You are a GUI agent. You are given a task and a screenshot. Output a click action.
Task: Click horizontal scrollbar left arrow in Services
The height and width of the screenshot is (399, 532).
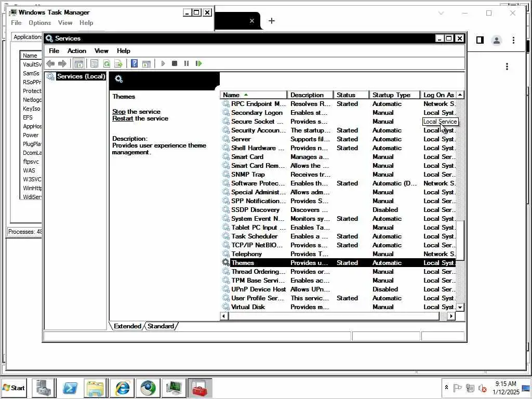click(x=223, y=316)
